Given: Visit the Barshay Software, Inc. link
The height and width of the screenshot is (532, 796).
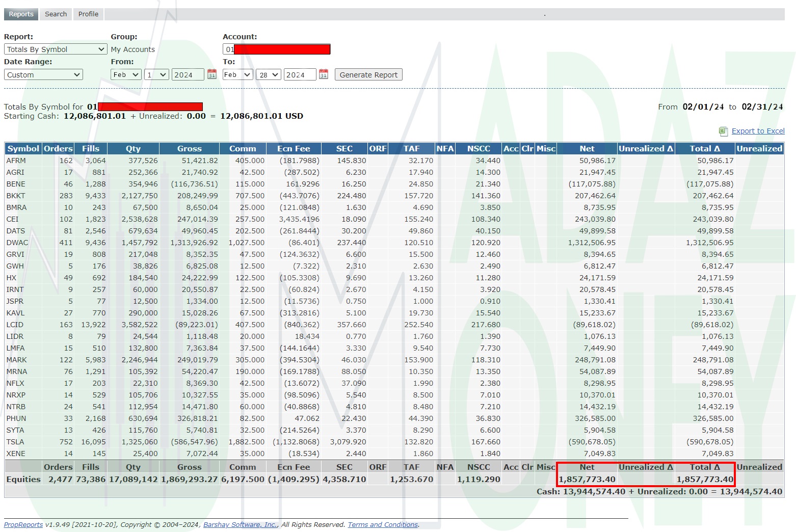Looking at the screenshot, I should (240, 525).
